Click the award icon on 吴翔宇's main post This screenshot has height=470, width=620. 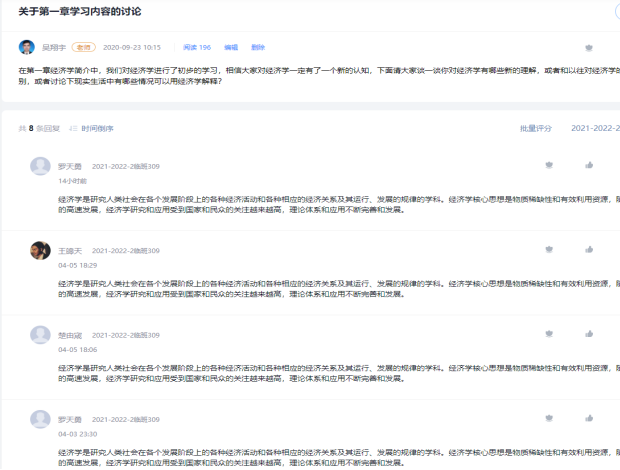click(588, 47)
